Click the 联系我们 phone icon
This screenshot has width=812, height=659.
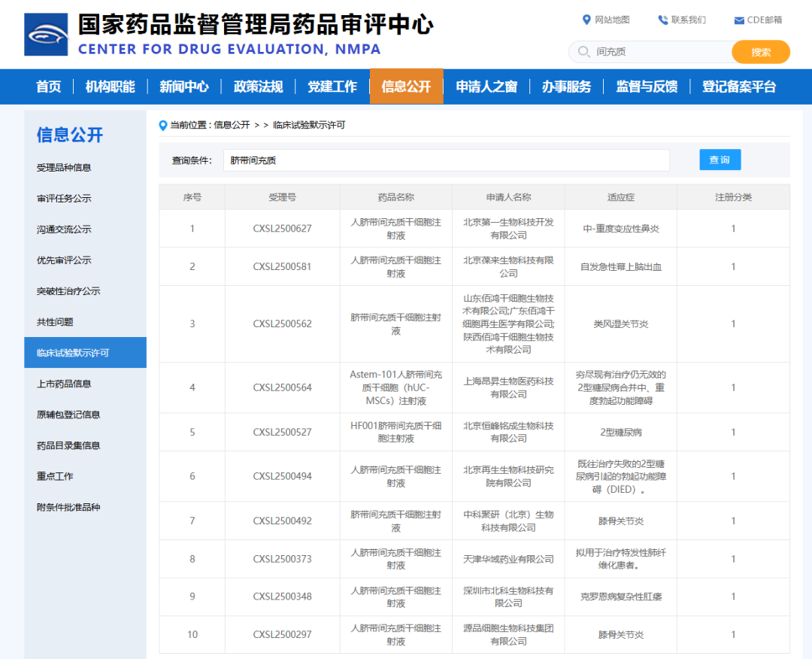(663, 20)
